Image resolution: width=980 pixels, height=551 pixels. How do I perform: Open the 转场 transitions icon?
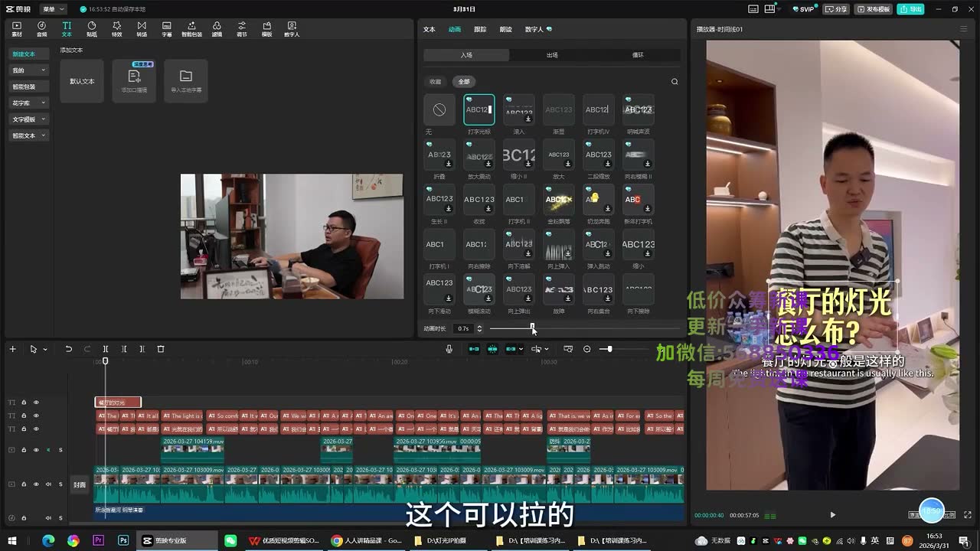coord(142,28)
